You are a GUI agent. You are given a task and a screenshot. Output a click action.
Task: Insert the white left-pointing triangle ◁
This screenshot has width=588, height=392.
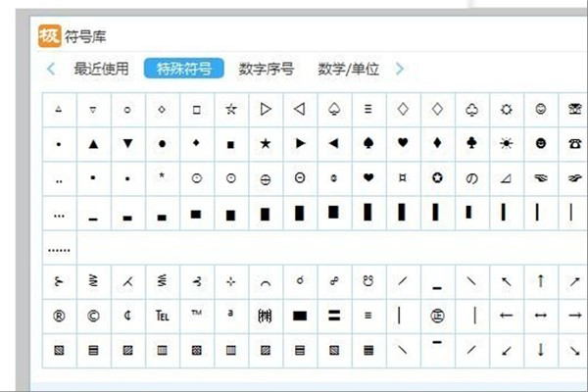point(300,110)
